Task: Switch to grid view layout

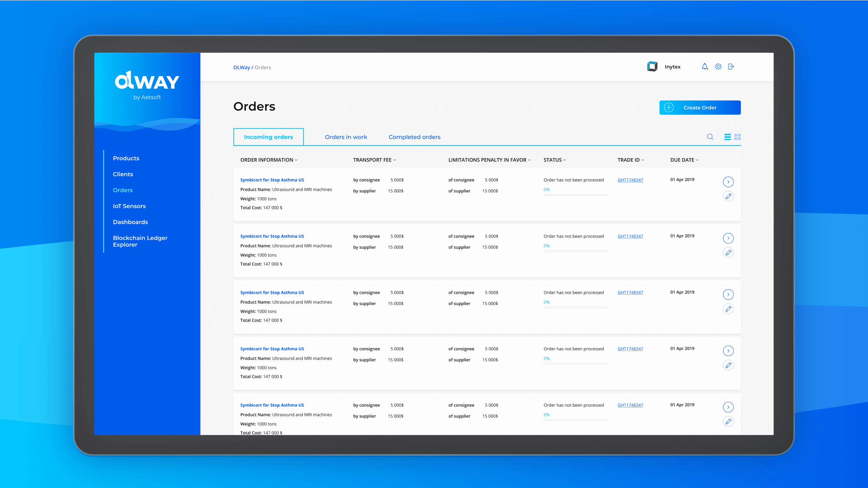Action: coord(737,137)
